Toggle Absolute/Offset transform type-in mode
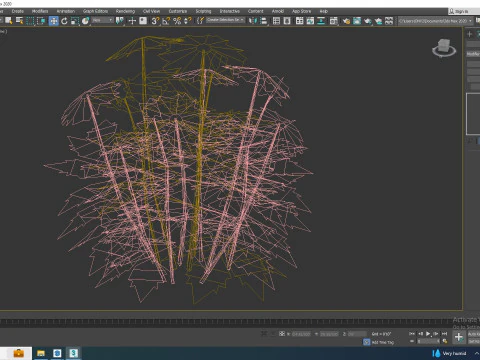The height and width of the screenshot is (360, 480). tap(282, 334)
